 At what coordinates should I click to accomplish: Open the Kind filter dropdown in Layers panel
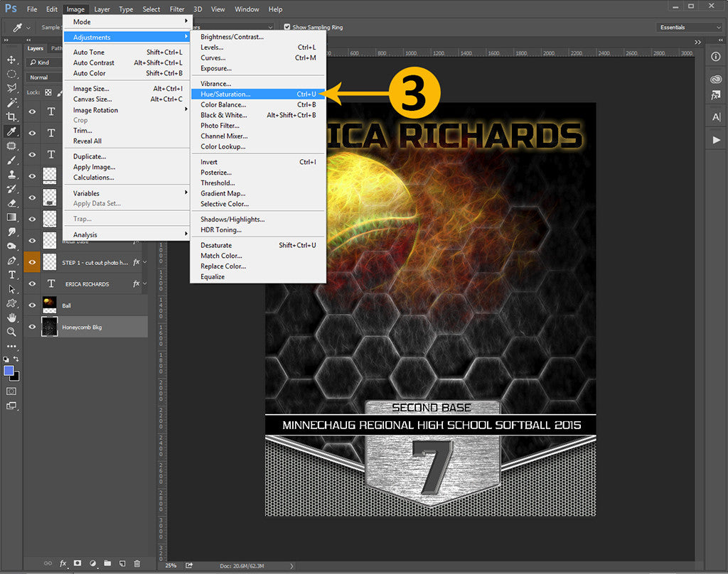pyautogui.click(x=43, y=63)
